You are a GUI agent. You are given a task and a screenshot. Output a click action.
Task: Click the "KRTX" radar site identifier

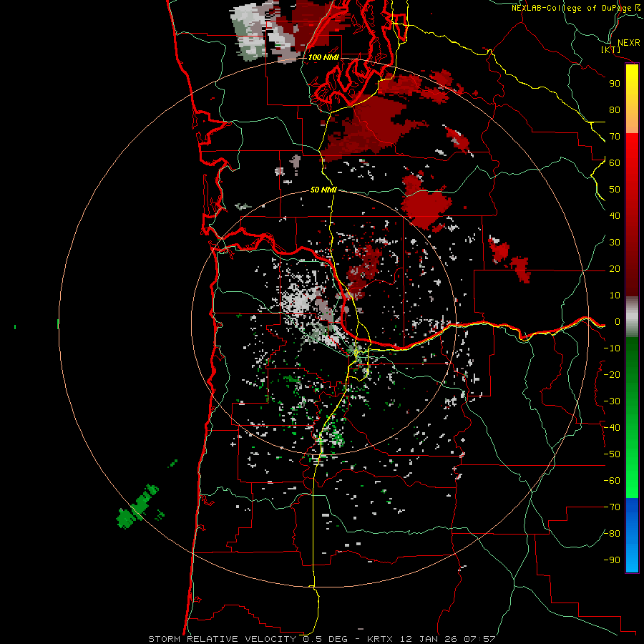(380, 639)
